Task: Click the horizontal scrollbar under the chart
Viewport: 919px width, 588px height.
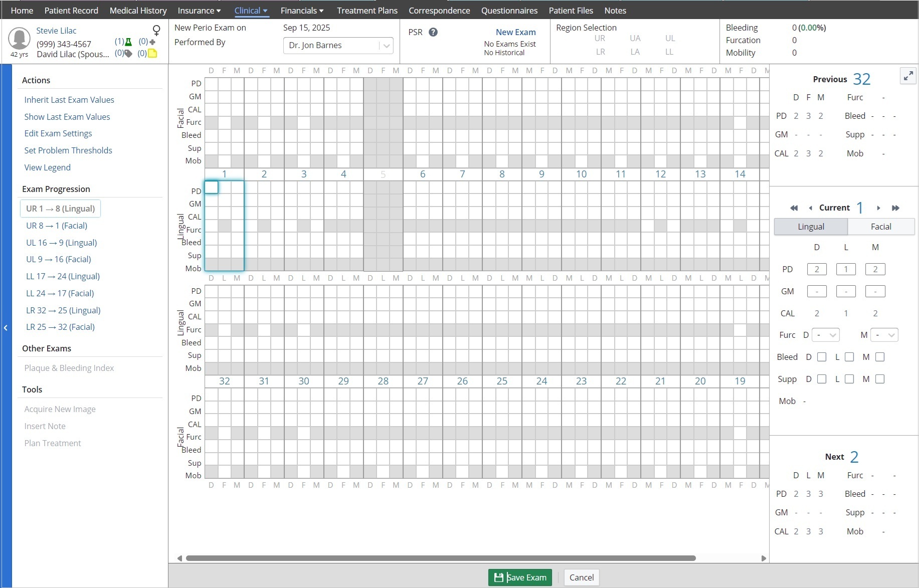Action: point(440,558)
